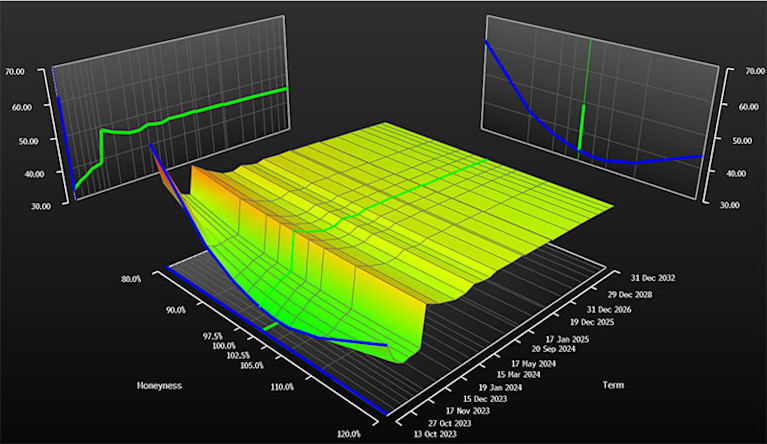Click the Moneyness axis title
767x444 pixels.
coord(159,386)
